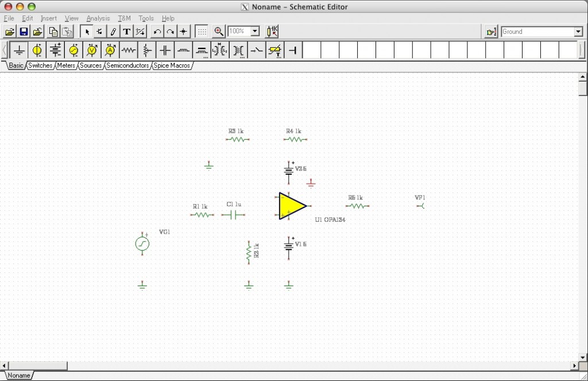Switch to the Semiconductors tab
This screenshot has height=381, width=588.
pyautogui.click(x=127, y=66)
